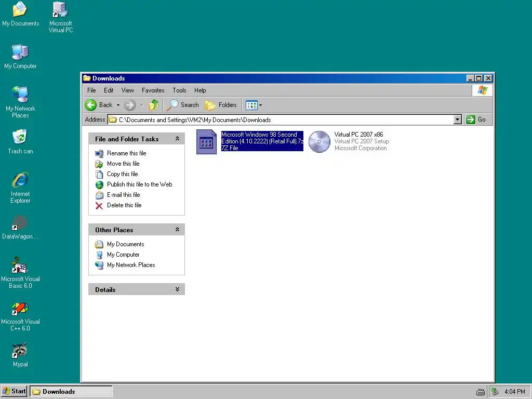Click Rename this file link

pos(127,153)
